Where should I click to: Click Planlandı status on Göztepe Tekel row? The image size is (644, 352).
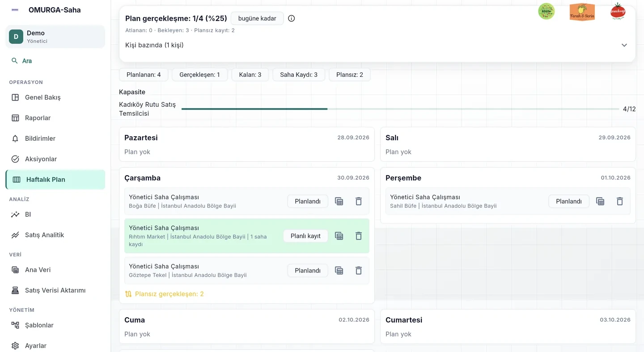308,271
